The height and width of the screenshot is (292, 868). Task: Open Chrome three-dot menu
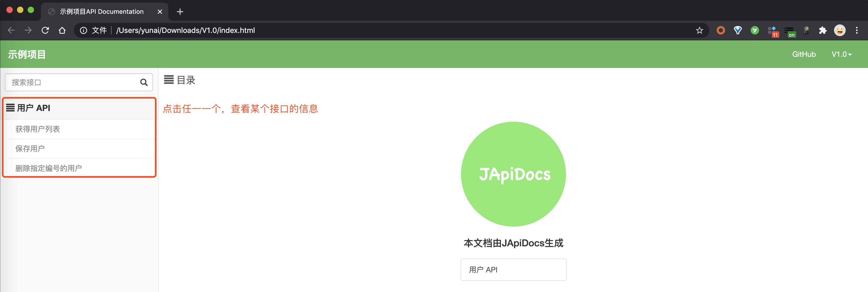coord(857,30)
